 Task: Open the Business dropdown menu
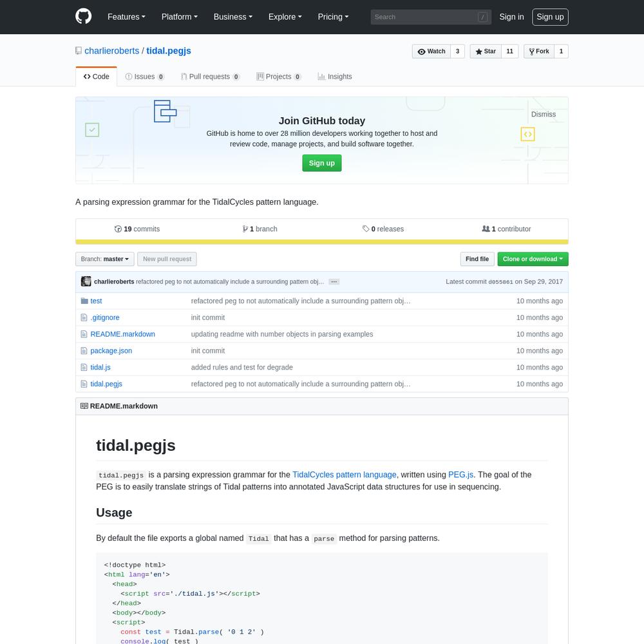click(233, 17)
